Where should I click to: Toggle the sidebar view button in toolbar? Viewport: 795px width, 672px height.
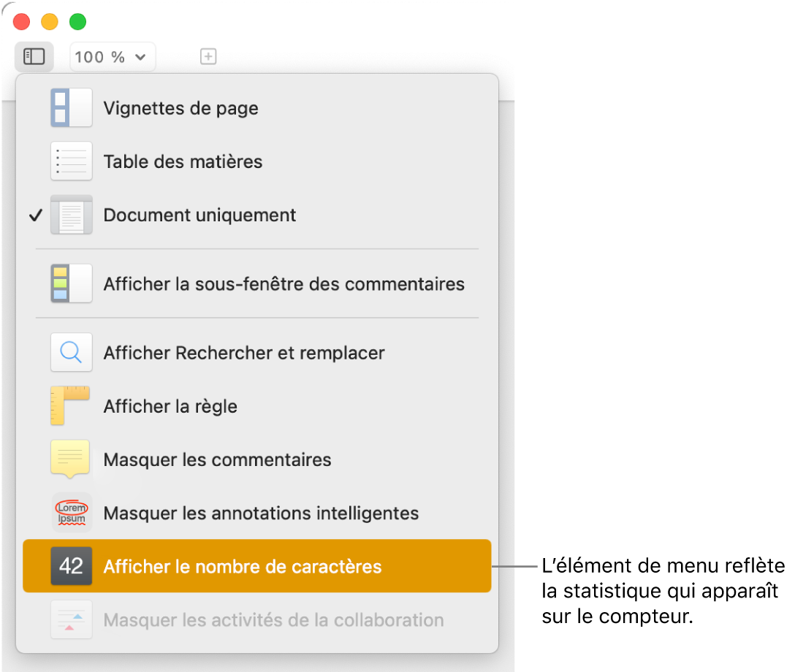pos(34,56)
